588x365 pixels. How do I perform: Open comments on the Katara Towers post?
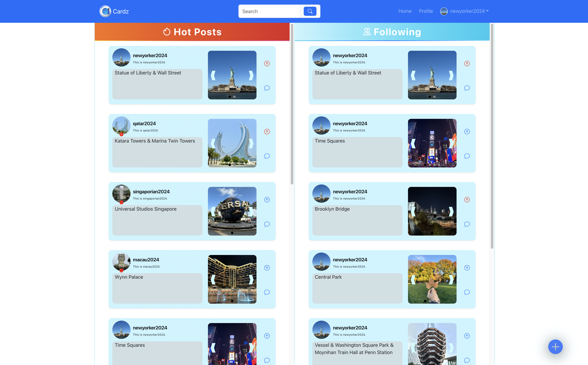267,156
